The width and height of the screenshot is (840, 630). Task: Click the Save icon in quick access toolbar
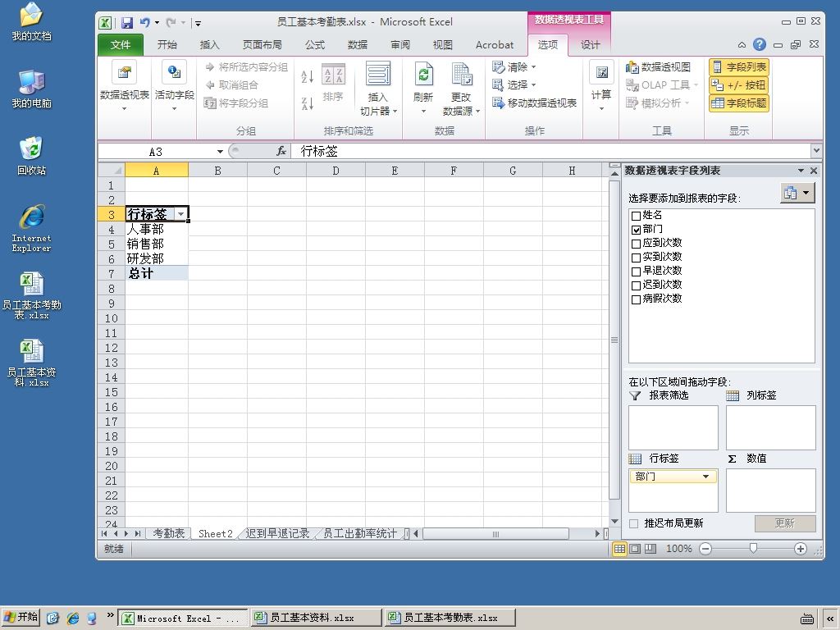click(127, 22)
